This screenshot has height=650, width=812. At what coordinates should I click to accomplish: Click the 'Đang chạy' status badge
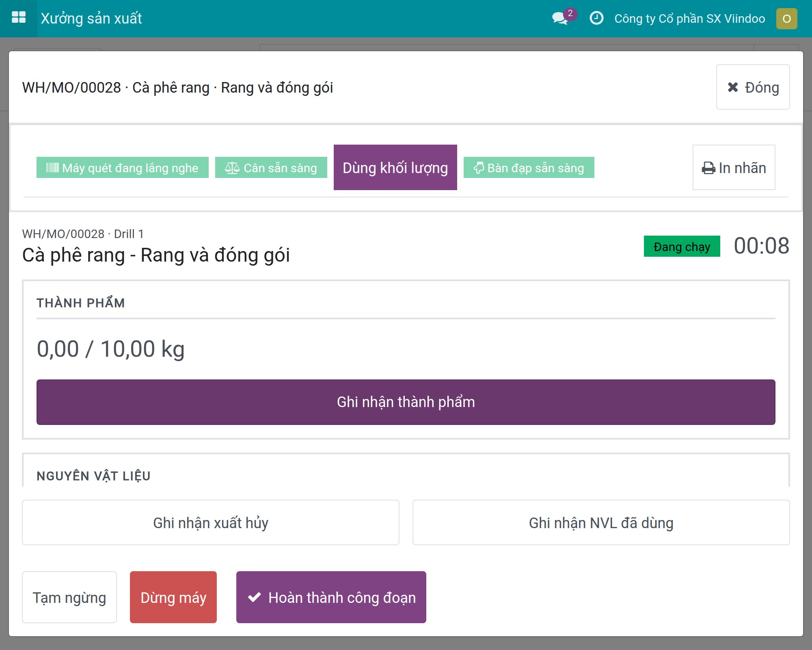click(x=682, y=246)
